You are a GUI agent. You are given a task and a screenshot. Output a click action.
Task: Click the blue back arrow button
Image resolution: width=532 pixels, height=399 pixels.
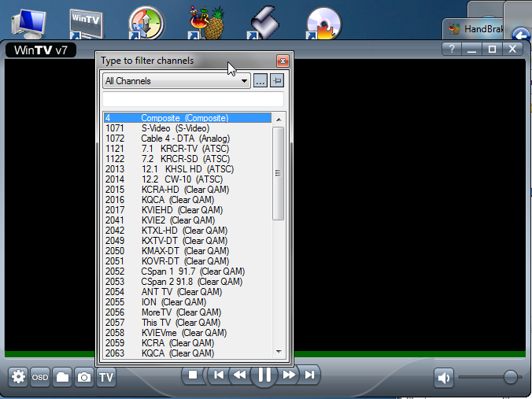pyautogui.click(x=521, y=35)
